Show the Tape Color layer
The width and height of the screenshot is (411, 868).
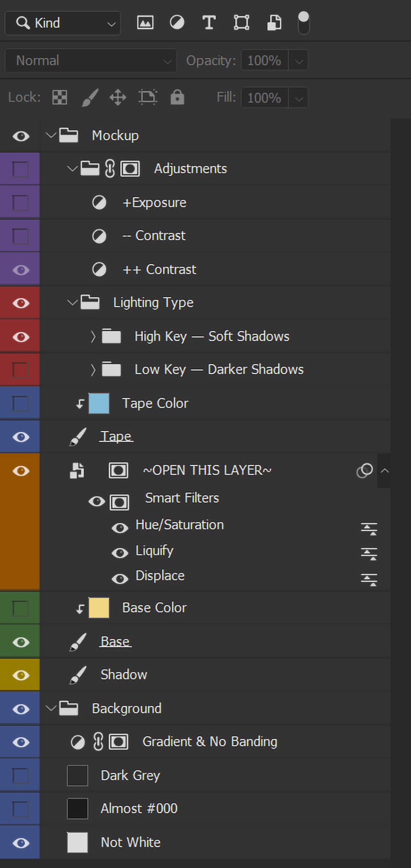click(x=21, y=403)
